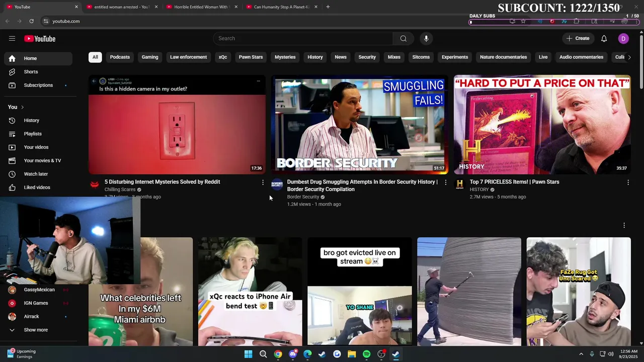Click the Chilling Scares channel avatar
Screen dimensions: 644x362
point(95,185)
